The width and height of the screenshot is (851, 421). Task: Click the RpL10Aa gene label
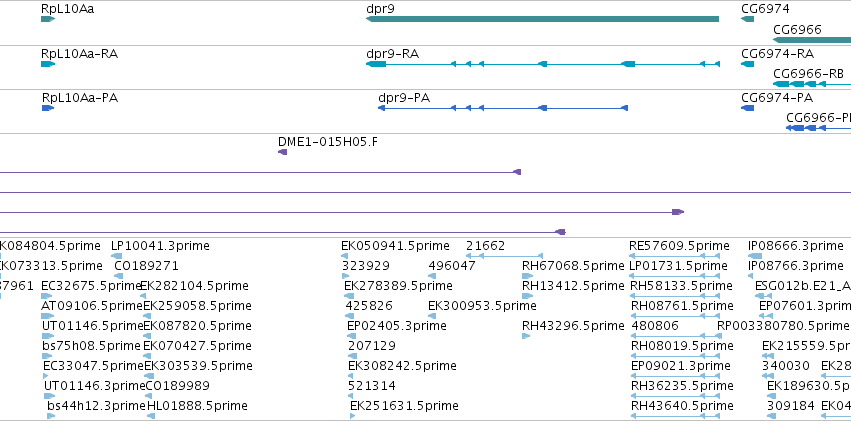[67, 9]
